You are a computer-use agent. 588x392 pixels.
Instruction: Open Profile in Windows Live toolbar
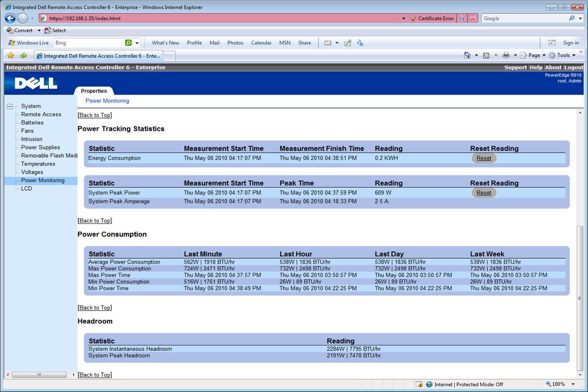pos(195,43)
